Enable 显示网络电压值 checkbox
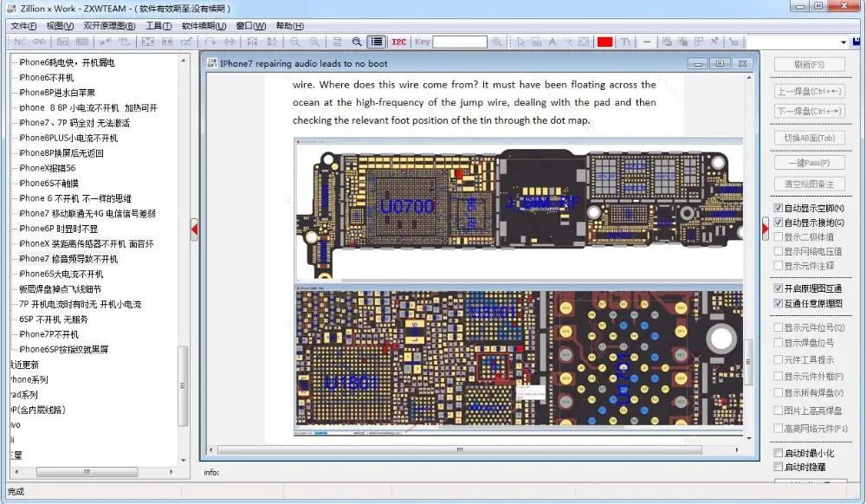 pos(779,251)
